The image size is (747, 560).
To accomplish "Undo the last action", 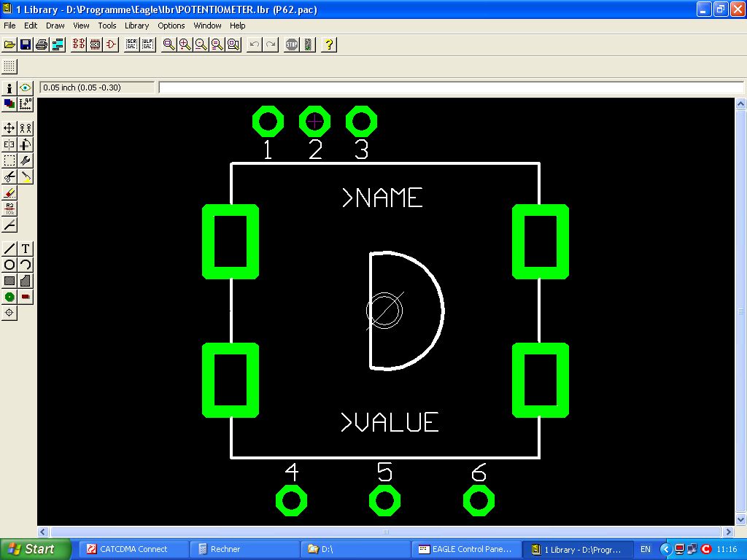I will tap(255, 44).
